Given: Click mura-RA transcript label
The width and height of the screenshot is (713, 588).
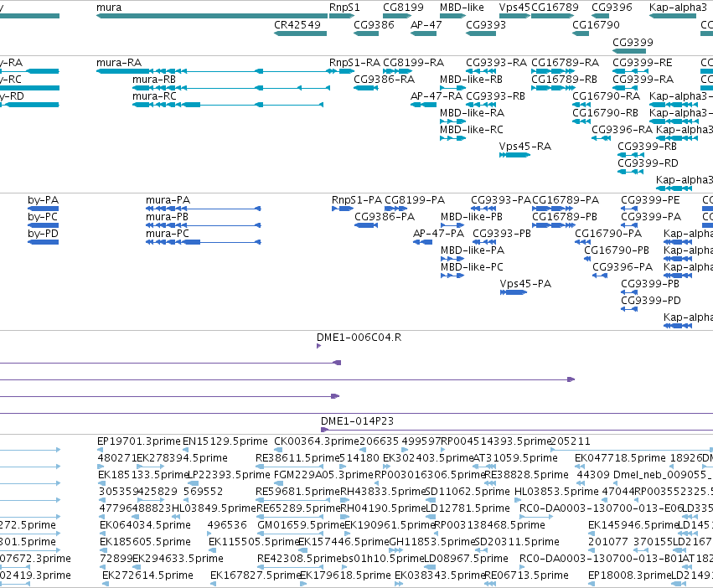Looking at the screenshot, I should click(119, 62).
